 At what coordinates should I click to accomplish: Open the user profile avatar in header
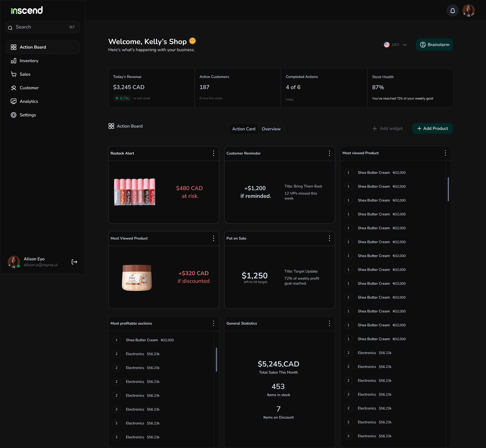(468, 11)
